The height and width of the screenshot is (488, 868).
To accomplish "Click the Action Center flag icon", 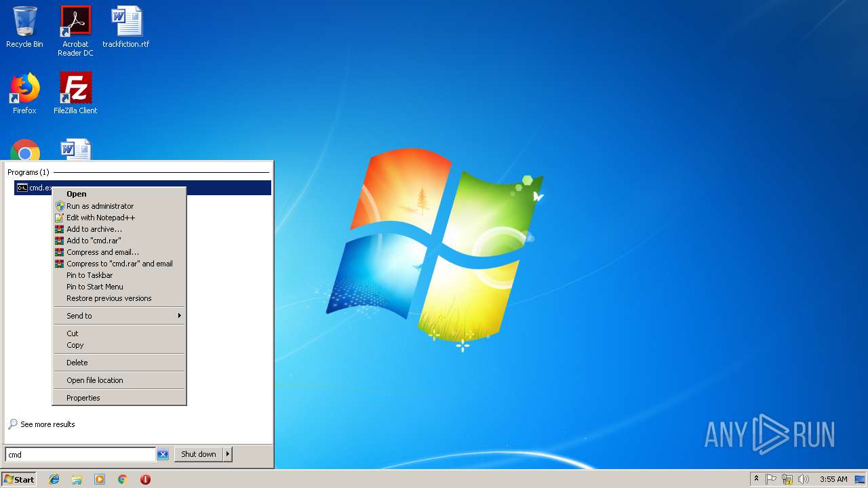I will click(x=771, y=479).
